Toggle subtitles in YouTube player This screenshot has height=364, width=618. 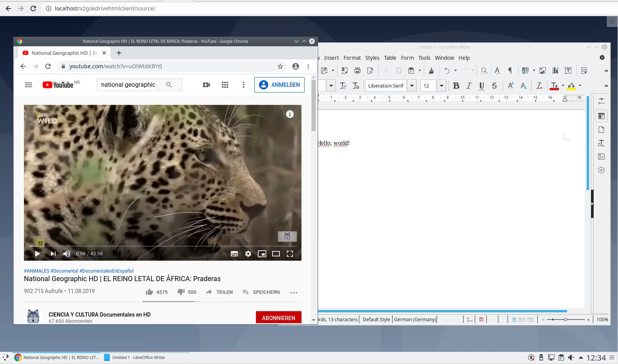tap(234, 253)
